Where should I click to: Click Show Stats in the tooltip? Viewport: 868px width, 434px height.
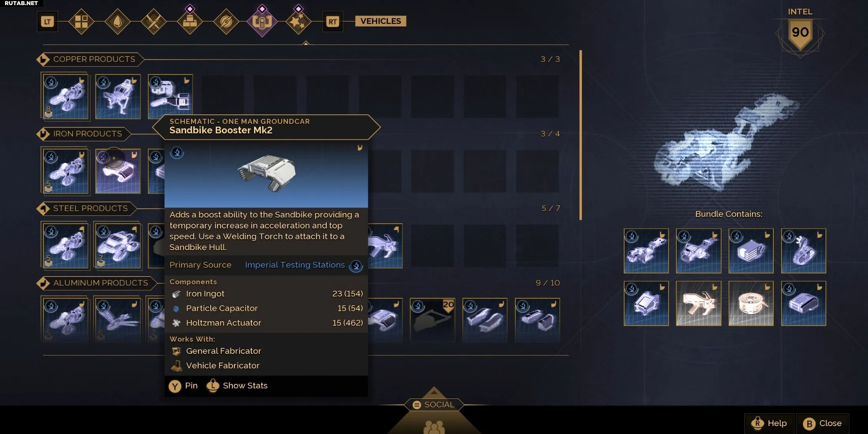pyautogui.click(x=237, y=386)
